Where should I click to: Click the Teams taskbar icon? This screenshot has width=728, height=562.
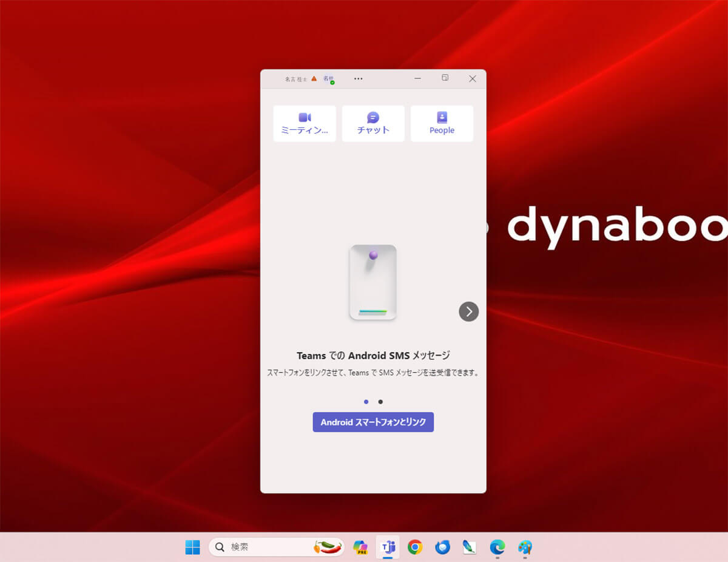pos(388,547)
